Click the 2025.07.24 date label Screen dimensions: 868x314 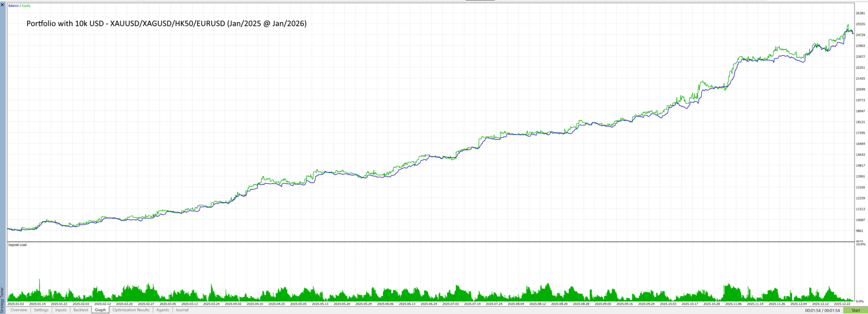(494, 304)
